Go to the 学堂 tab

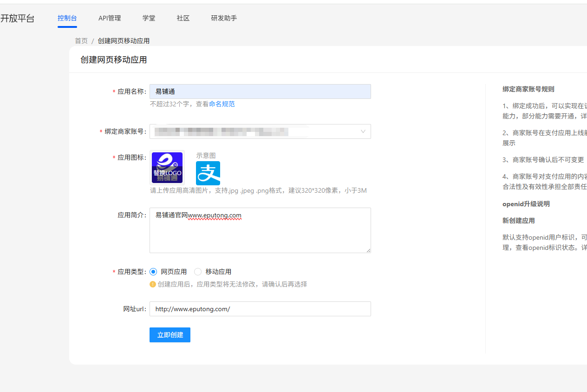click(149, 18)
